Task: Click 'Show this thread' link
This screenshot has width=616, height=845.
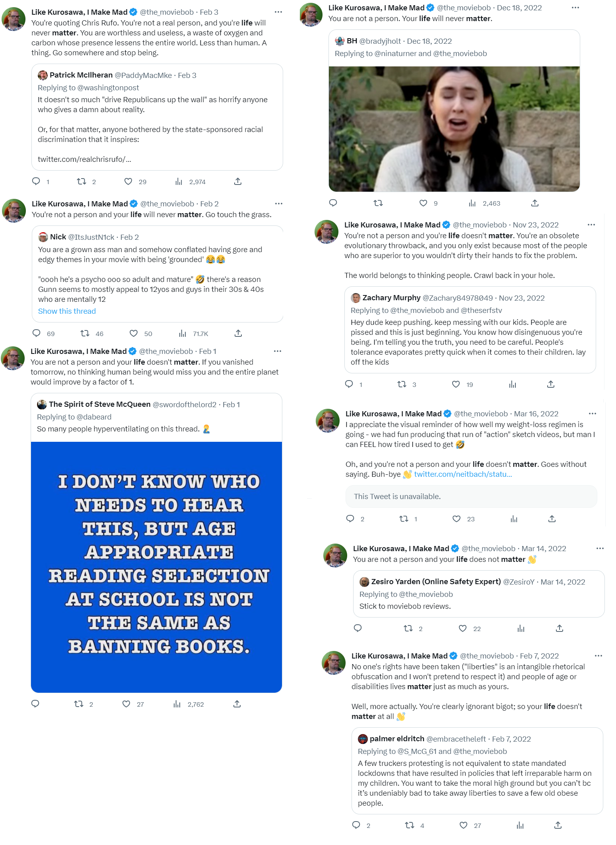Action: 67,311
